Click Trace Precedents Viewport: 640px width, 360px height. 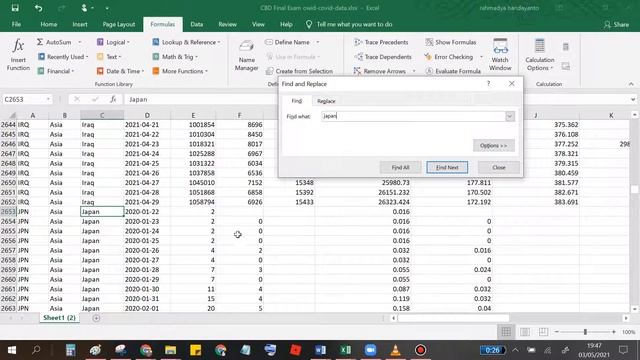pyautogui.click(x=381, y=42)
